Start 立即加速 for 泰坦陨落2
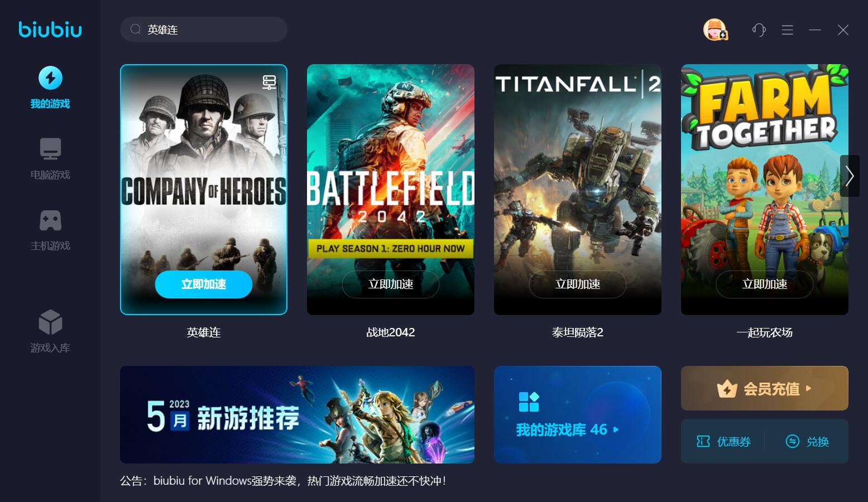Screen dimensions: 868x502 point(578,284)
